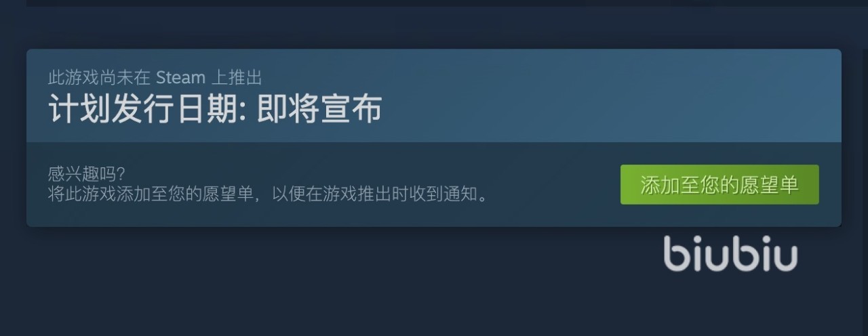
Task: Click the 此游戏尚未在 Steam 上推出 notice
Action: tap(155, 77)
